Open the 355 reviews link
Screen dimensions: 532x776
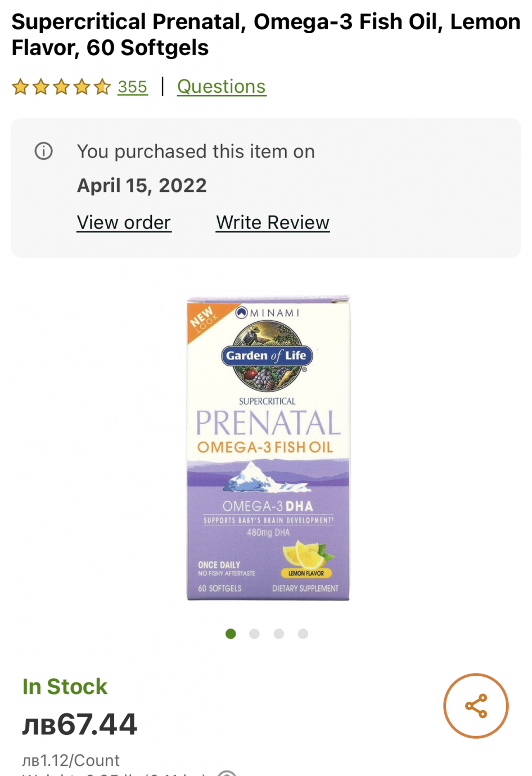(133, 87)
